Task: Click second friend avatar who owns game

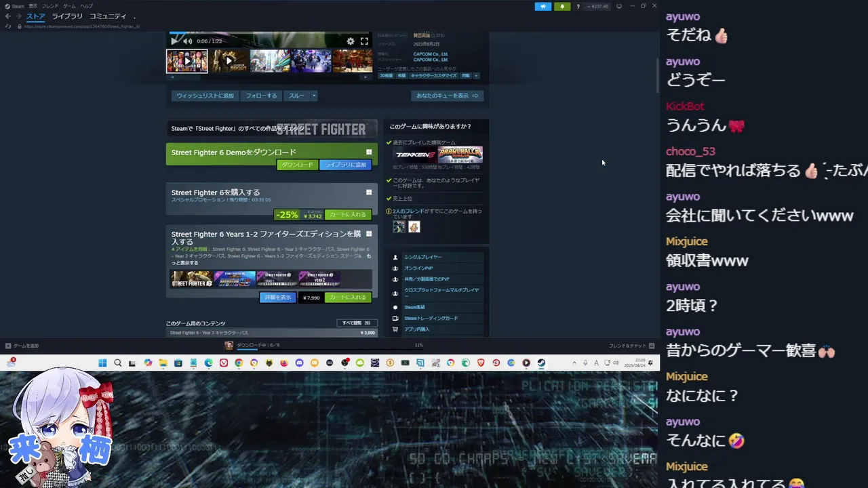Action: pos(414,227)
